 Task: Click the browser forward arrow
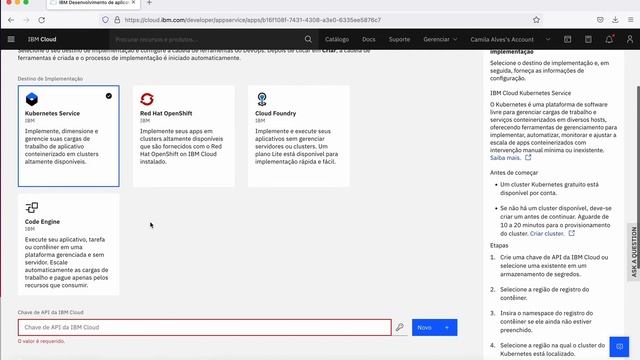coord(27,20)
